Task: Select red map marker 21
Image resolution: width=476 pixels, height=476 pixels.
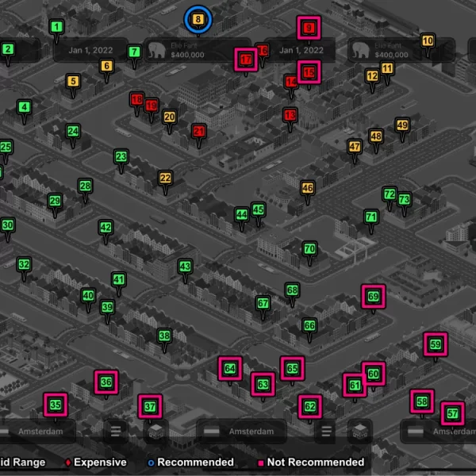Action: [199, 132]
